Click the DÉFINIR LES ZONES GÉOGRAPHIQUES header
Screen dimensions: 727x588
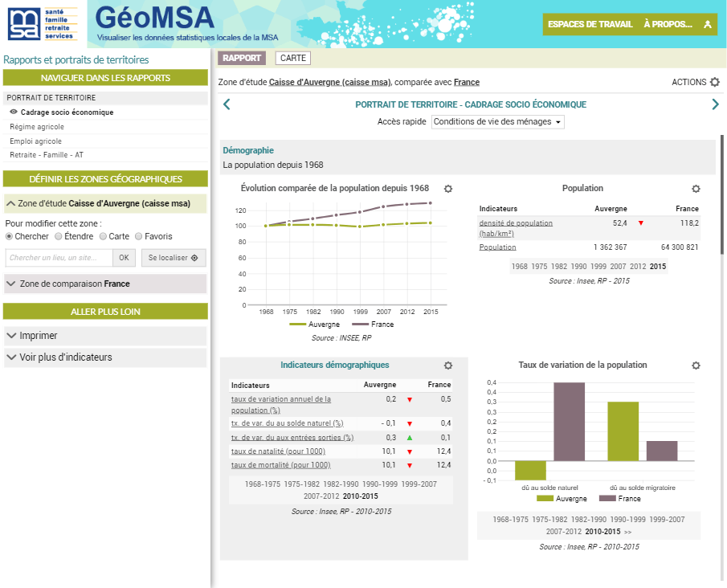pyautogui.click(x=105, y=179)
